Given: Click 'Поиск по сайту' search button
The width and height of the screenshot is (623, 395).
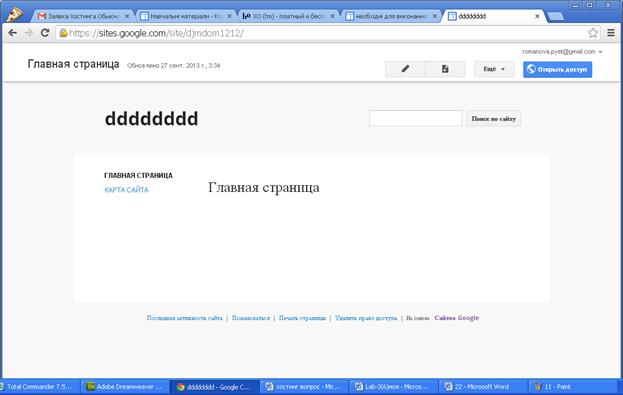Looking at the screenshot, I should (x=493, y=118).
